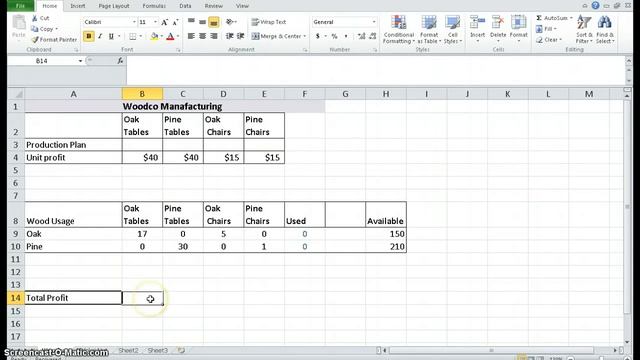This screenshot has width=640, height=360.
Task: Open Cell Styles gallery
Action: [452, 29]
